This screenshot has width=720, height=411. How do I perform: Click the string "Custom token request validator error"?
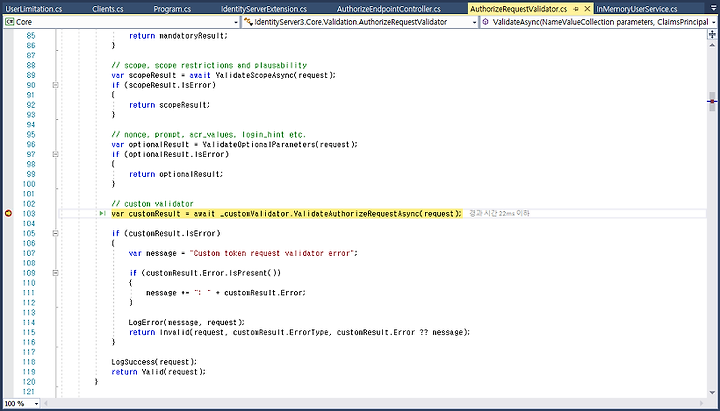click(271, 253)
